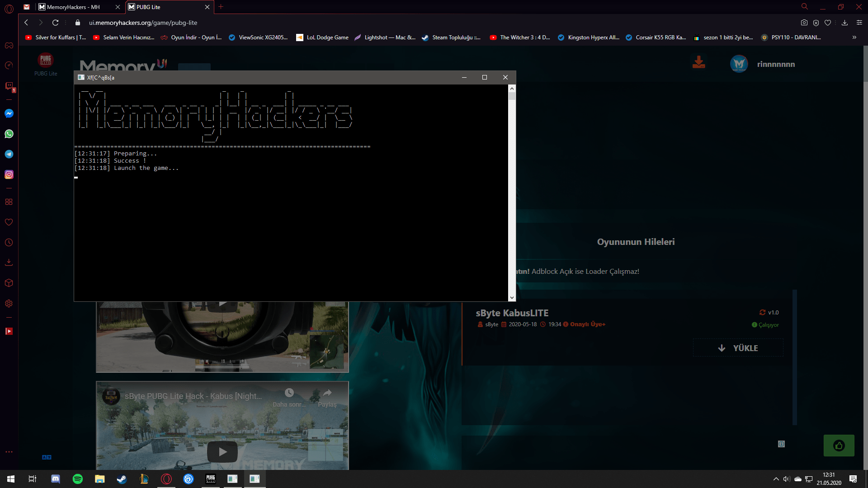Open the speed dial grid icon

click(9, 202)
